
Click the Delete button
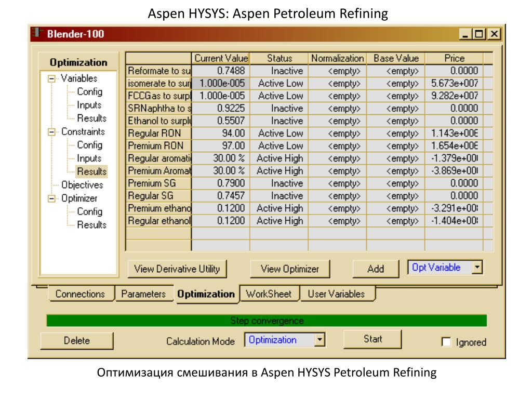point(77,340)
